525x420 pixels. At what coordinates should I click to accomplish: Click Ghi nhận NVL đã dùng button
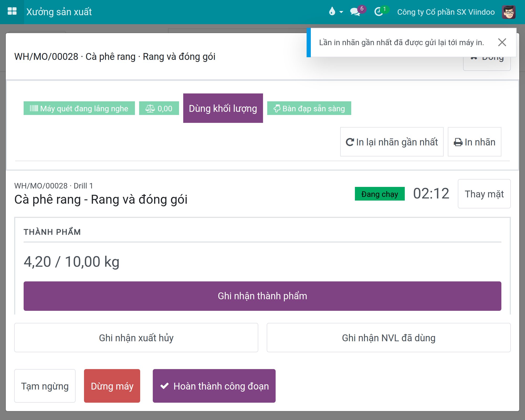pos(388,338)
